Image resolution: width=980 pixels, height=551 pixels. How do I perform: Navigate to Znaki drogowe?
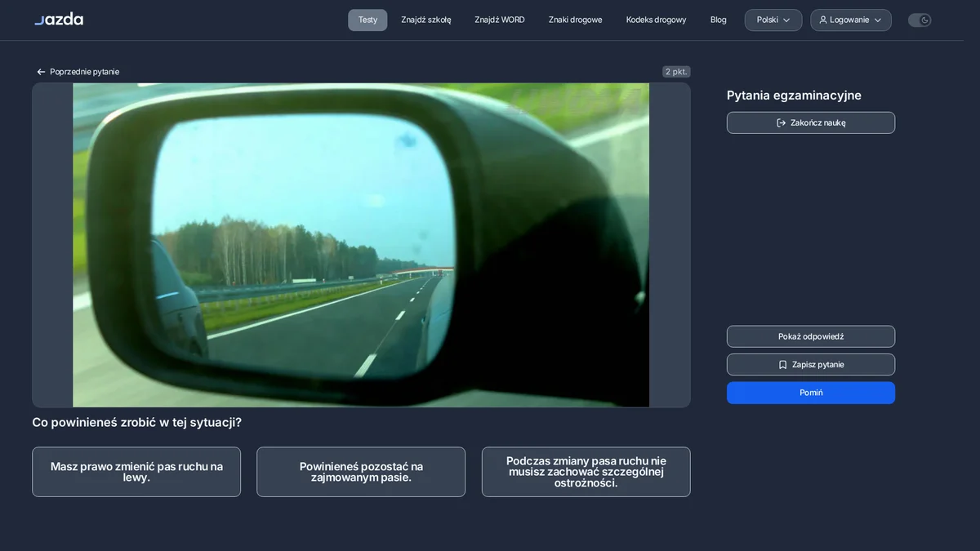pos(576,20)
